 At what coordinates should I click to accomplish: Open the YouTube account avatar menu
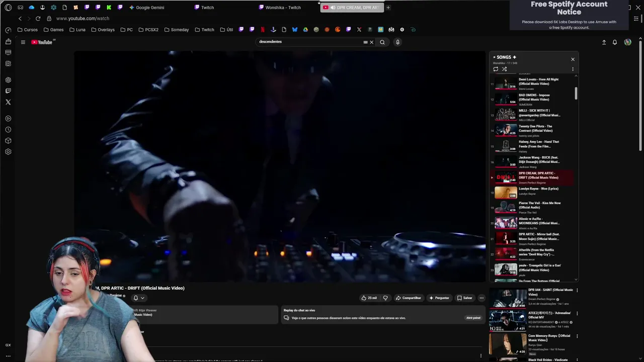(627, 42)
